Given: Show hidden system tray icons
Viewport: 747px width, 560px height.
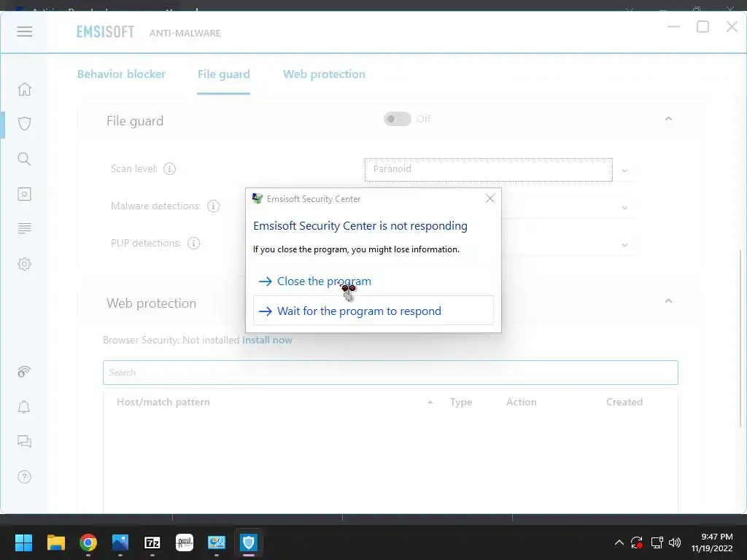Looking at the screenshot, I should 619,542.
